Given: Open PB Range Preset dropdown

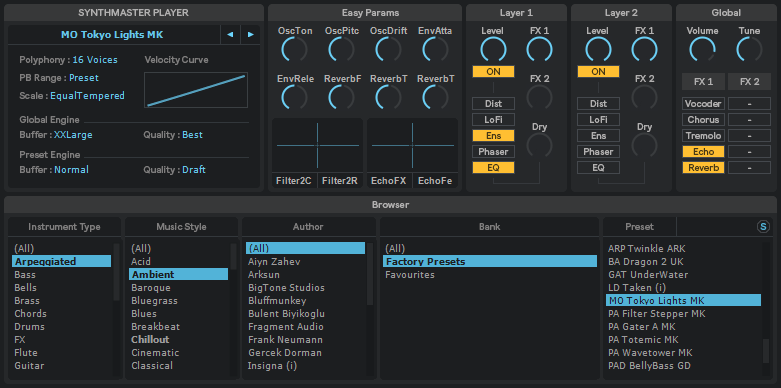Looking at the screenshot, I should coord(84,78).
